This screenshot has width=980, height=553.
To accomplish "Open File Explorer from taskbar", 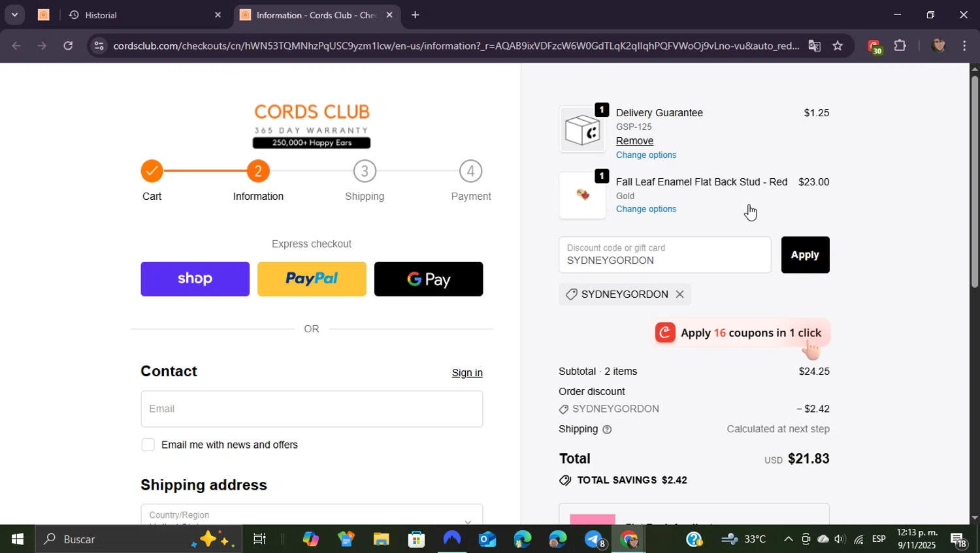I will click(x=381, y=539).
